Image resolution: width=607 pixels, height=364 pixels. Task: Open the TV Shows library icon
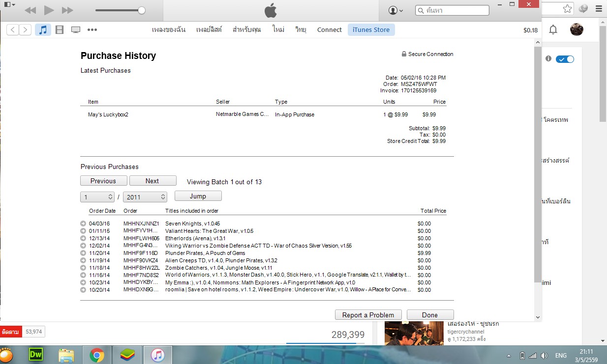pos(76,29)
